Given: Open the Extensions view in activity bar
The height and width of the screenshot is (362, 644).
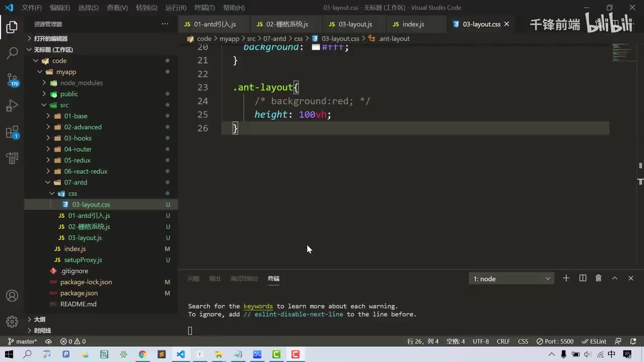Looking at the screenshot, I should point(12,132).
